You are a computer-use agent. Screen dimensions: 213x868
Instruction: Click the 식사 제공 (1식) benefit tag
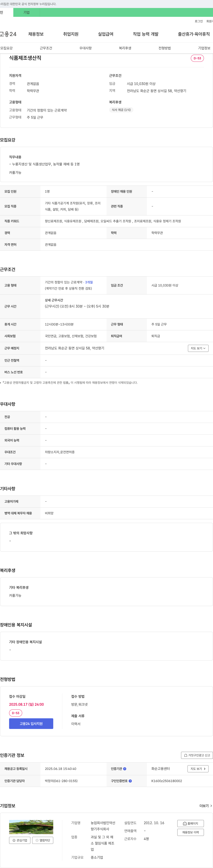[121, 110]
